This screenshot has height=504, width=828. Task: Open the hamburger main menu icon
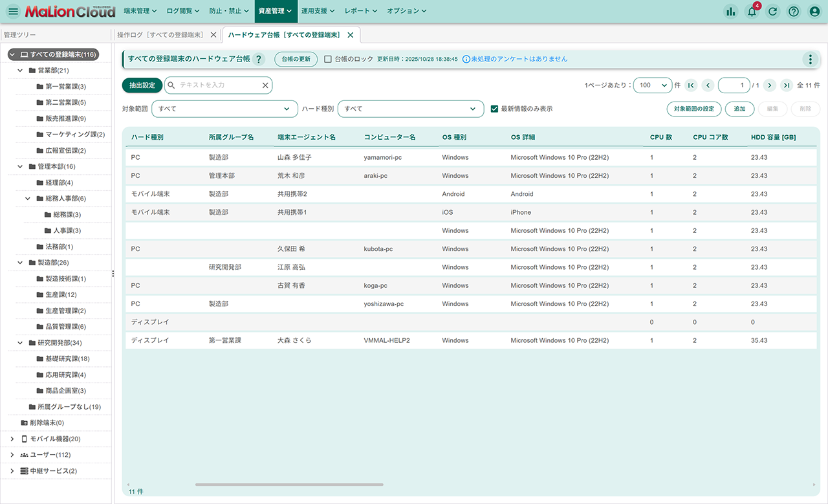tap(13, 11)
